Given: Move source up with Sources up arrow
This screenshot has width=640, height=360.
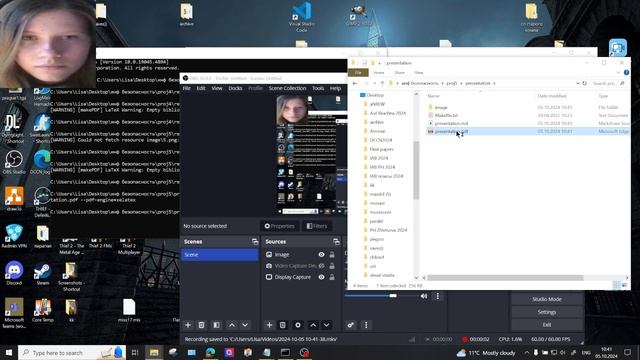Looking at the screenshot, I should (313, 325).
